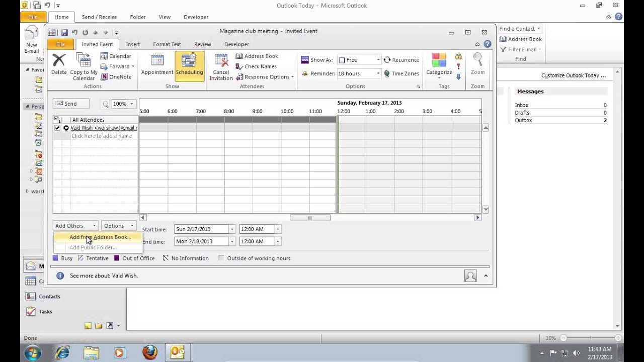Set Low Importance blue arrow
Screen dimensions: 644x362
point(458,76)
